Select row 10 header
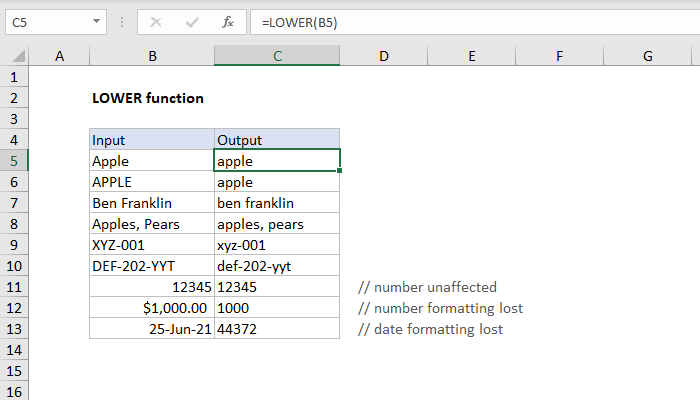 14,266
